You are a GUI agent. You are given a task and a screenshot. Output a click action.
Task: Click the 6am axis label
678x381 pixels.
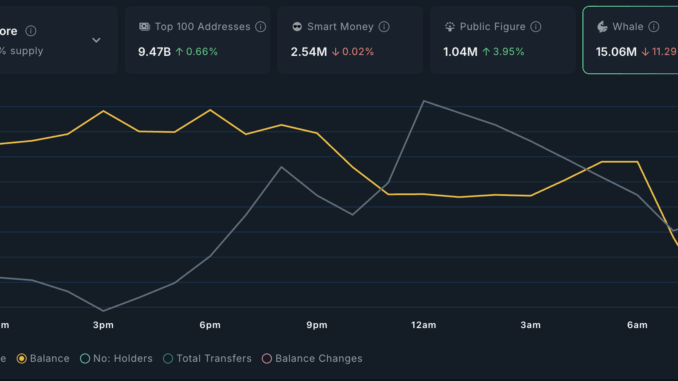click(x=637, y=325)
